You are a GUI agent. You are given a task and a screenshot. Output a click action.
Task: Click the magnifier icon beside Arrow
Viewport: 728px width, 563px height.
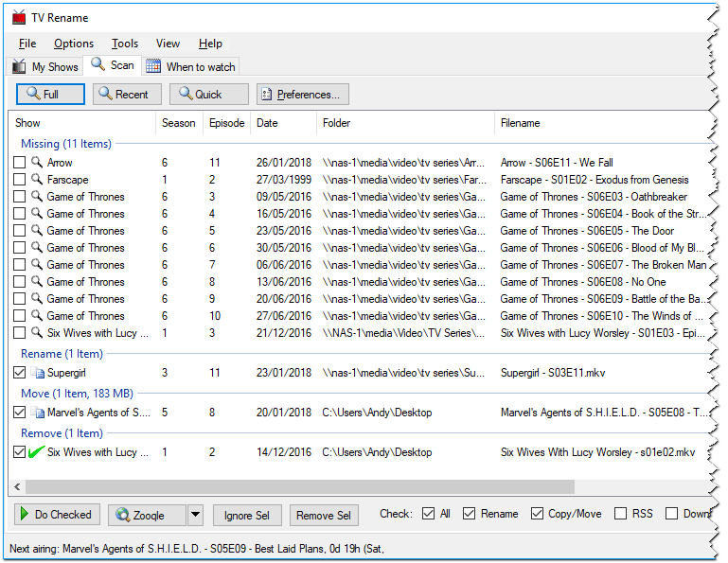tap(37, 162)
